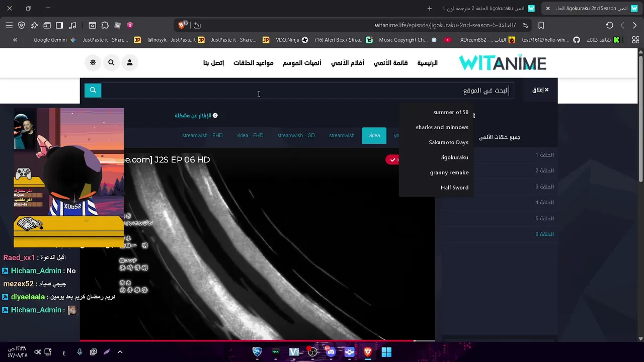Screen dimensions: 644x362
Task: Open the media control music note icon
Action: click(72, 25)
